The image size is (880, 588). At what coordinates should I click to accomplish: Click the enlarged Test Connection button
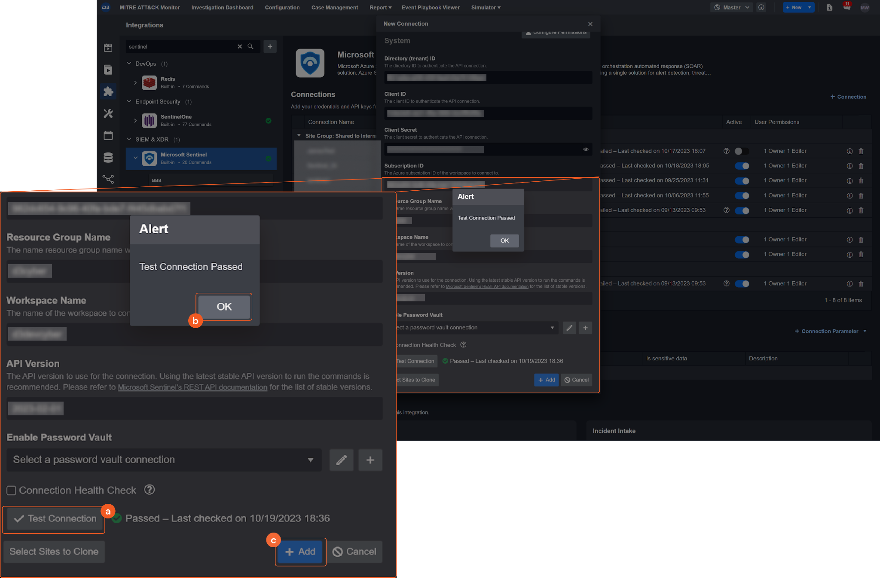[55, 519]
